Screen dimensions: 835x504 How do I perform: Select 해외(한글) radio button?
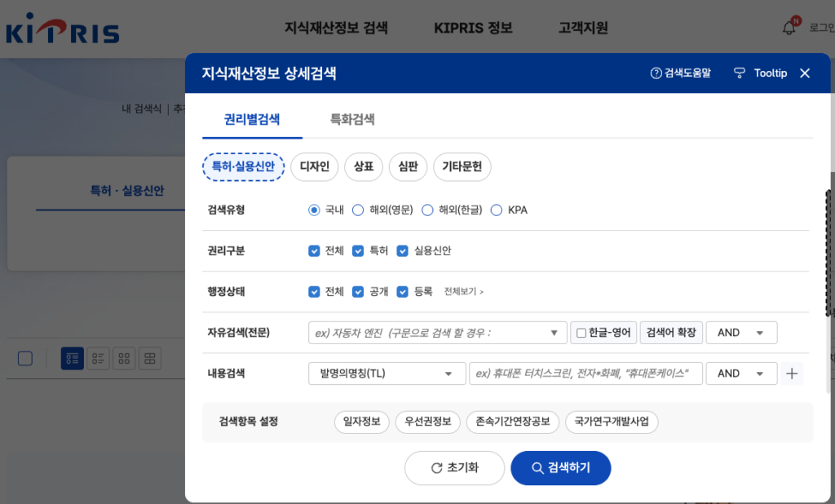(427, 210)
